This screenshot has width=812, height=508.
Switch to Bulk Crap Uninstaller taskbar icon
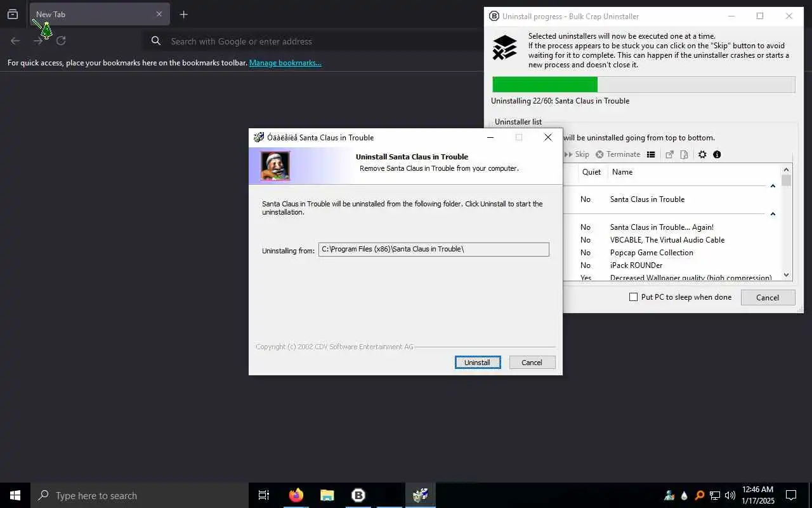(x=358, y=495)
